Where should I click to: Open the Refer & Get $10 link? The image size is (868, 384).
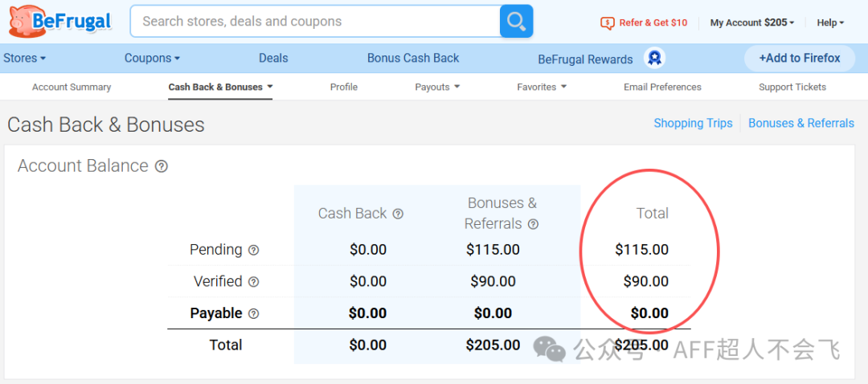653,22
